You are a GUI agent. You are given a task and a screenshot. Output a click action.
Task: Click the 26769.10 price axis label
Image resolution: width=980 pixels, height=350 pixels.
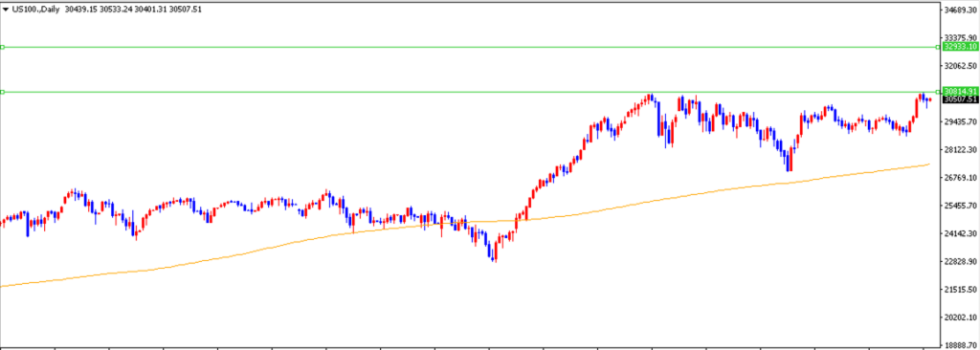(x=961, y=178)
